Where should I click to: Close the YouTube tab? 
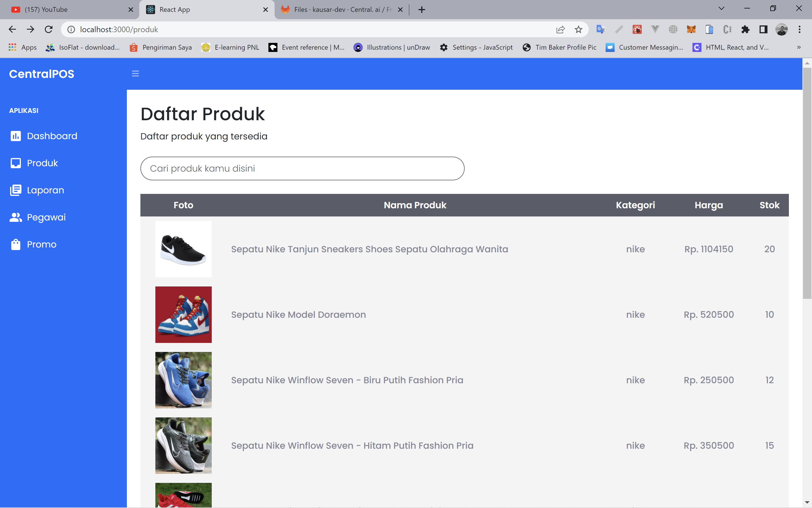pos(131,9)
